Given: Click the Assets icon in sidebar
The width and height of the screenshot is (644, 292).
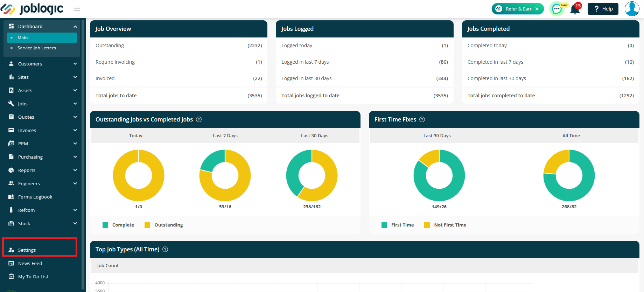Looking at the screenshot, I should point(11,90).
